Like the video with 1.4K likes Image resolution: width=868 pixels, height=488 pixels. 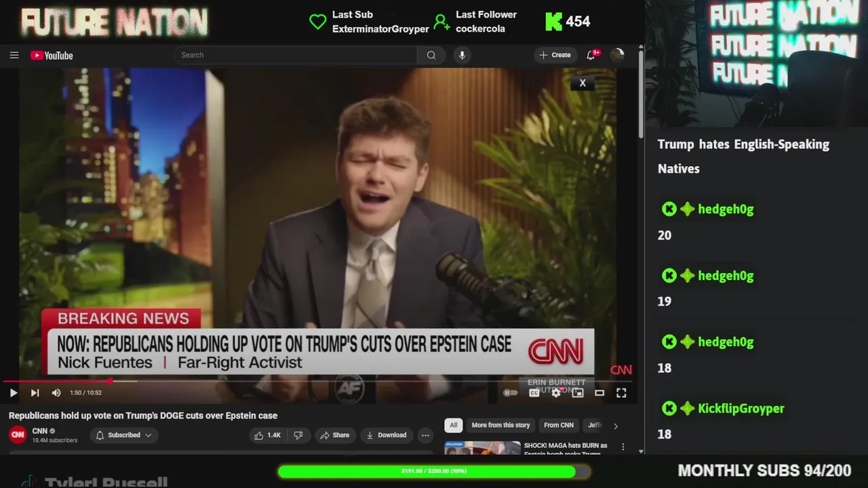pos(267,435)
